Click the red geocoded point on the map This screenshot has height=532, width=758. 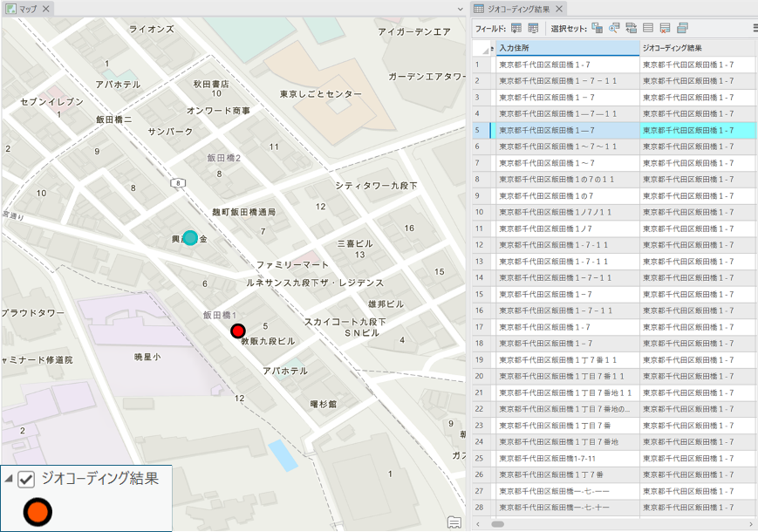click(x=237, y=331)
